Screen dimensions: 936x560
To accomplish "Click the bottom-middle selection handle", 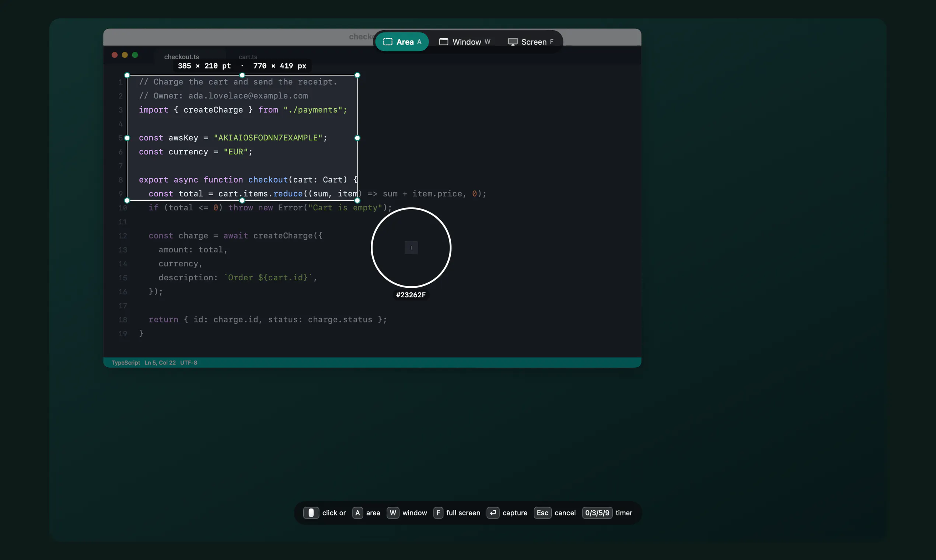I will [242, 201].
